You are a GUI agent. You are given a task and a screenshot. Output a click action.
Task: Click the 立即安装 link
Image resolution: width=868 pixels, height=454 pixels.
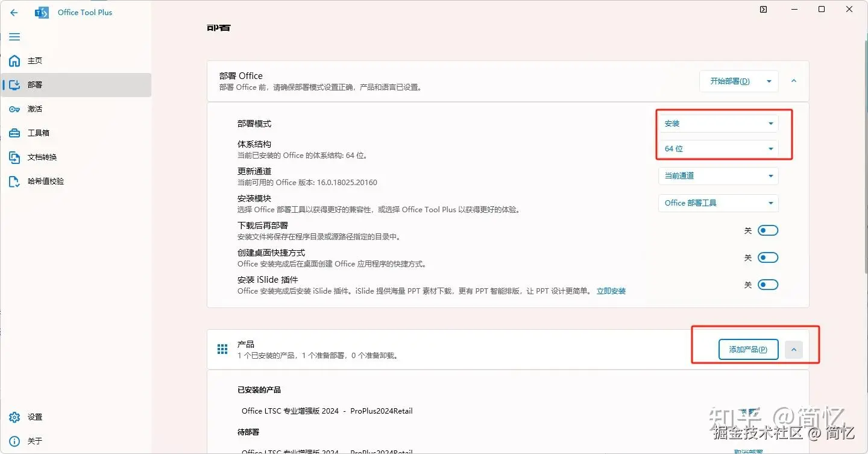[x=611, y=291]
